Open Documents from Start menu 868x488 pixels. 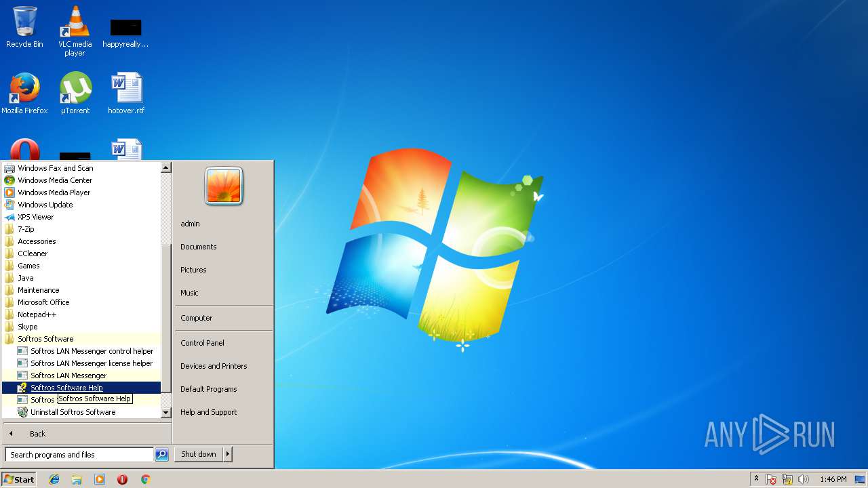199,247
